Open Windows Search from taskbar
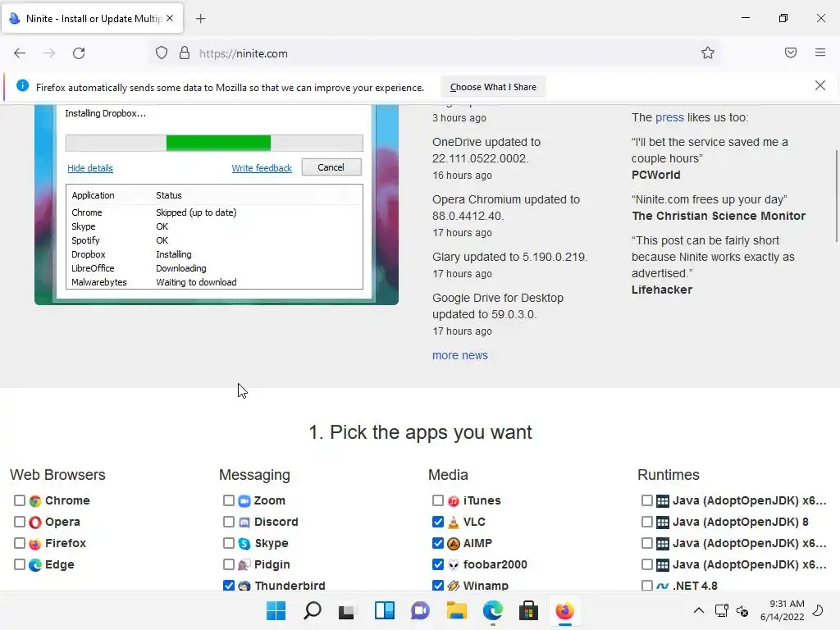 tap(313, 610)
